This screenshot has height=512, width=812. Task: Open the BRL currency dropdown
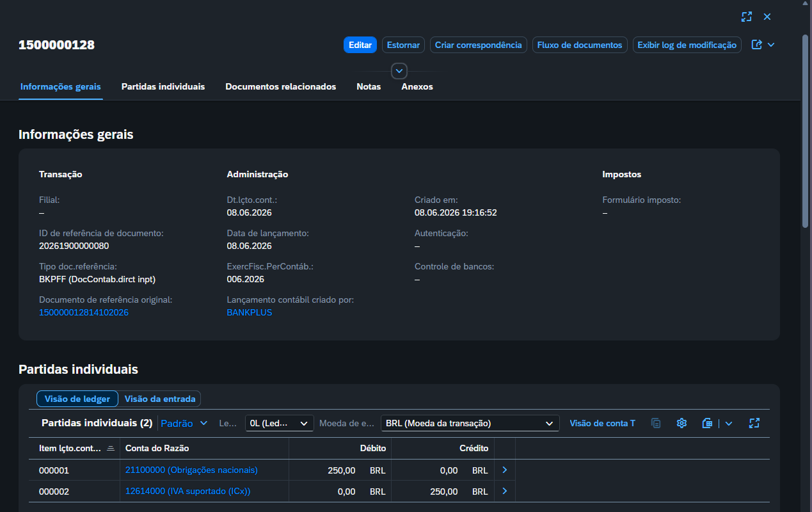470,423
